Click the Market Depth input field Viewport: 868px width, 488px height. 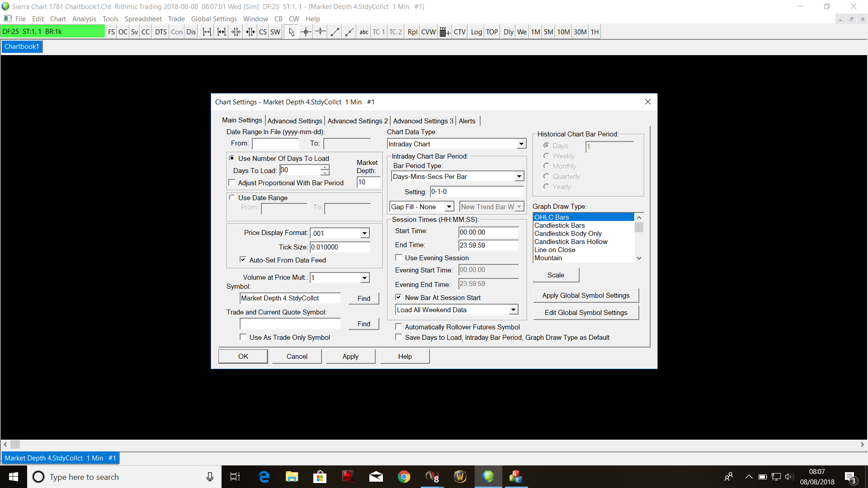click(368, 182)
